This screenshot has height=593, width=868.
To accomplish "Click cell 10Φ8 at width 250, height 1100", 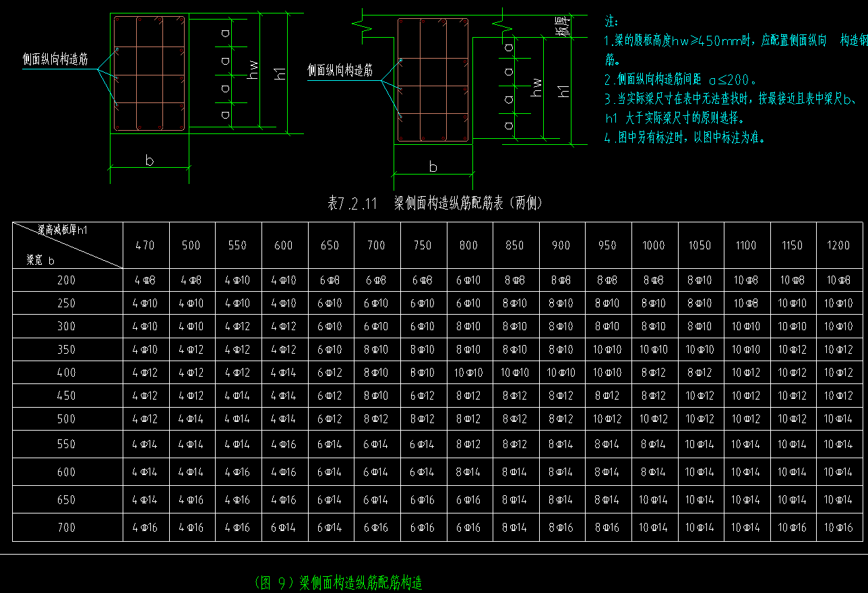I will (746, 303).
